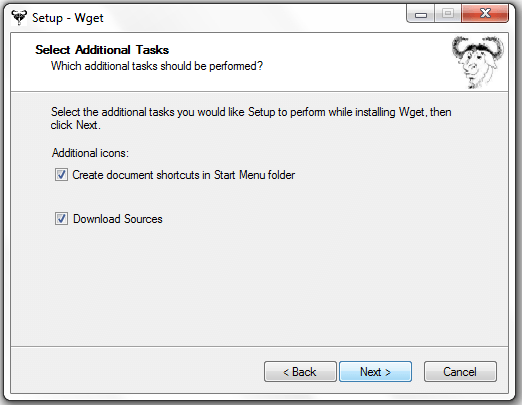
Task: Click the empty gray area below Download Sources
Action: tap(259, 287)
